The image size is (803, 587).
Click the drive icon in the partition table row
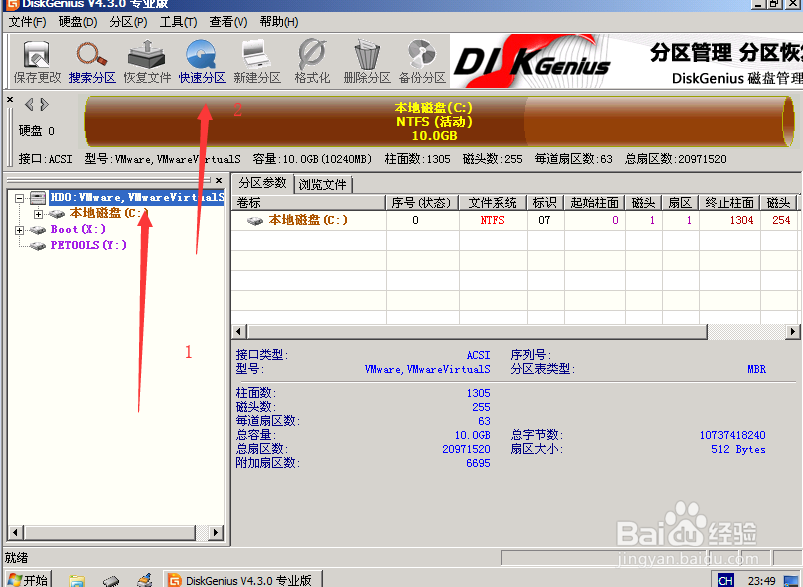pyautogui.click(x=255, y=221)
